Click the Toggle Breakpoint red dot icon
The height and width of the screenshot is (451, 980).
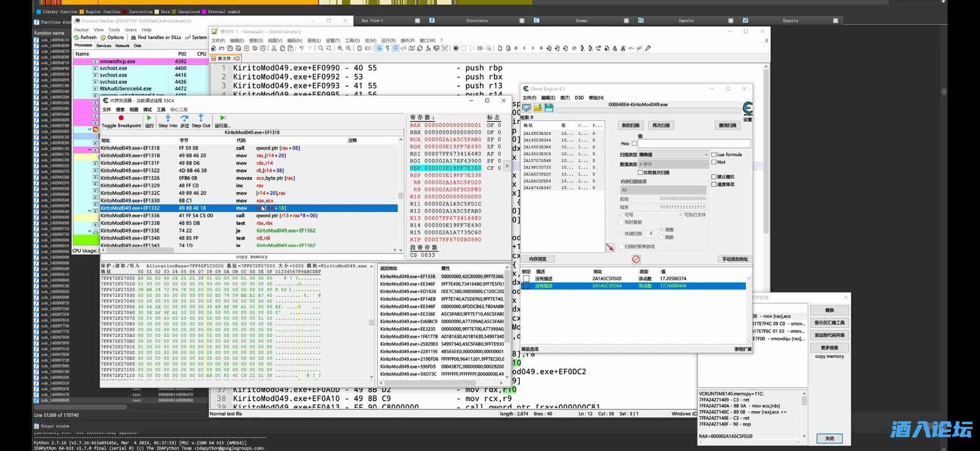121,118
